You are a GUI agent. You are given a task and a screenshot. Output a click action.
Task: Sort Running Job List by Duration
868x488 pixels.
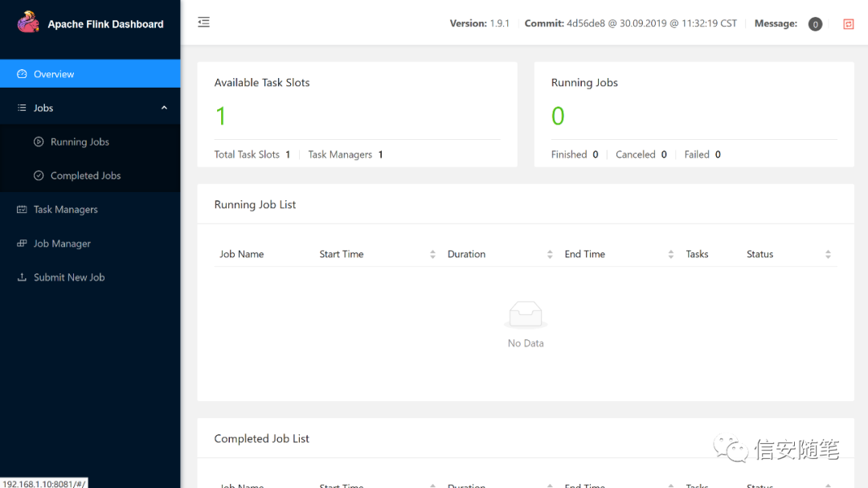pos(550,254)
